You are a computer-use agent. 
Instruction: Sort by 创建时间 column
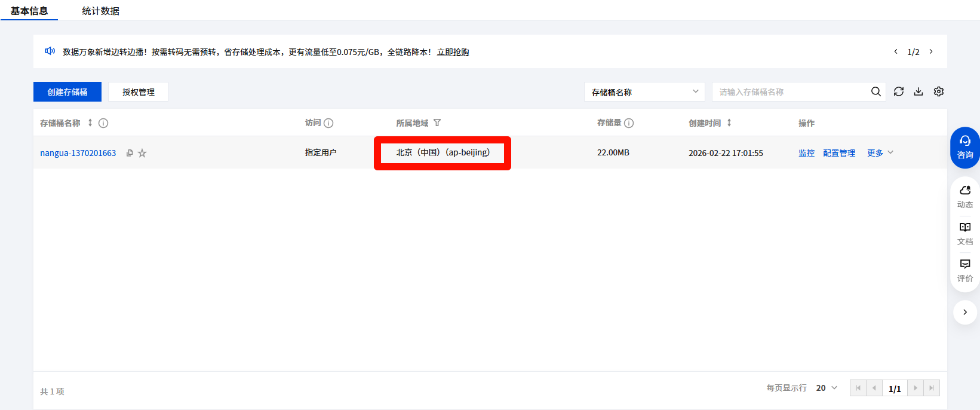point(729,123)
